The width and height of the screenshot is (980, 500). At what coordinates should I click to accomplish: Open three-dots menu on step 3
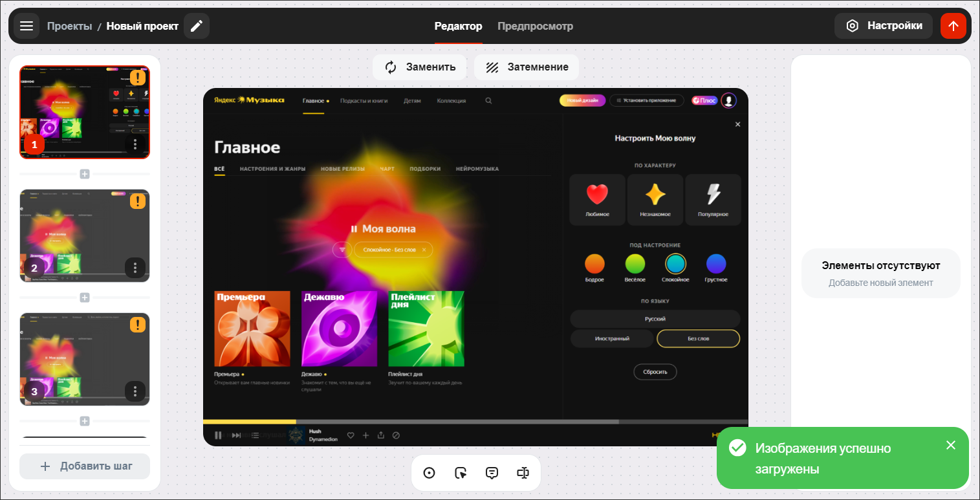135,391
